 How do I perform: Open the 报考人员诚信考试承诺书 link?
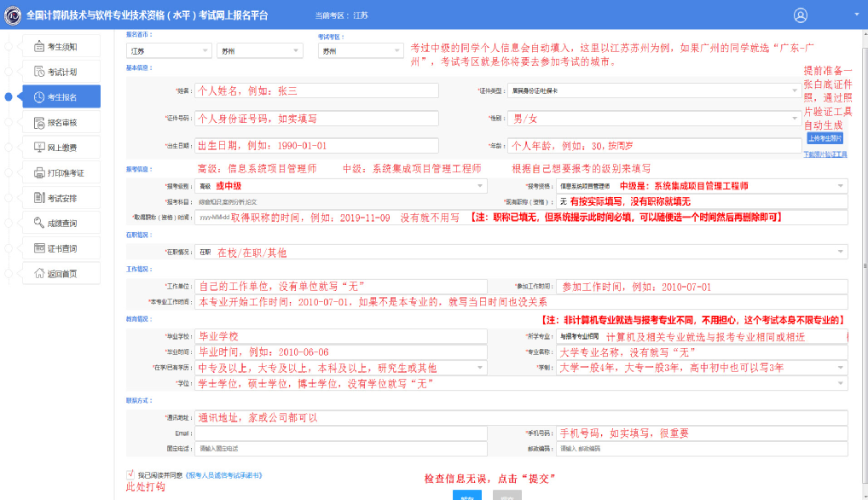tap(223, 475)
